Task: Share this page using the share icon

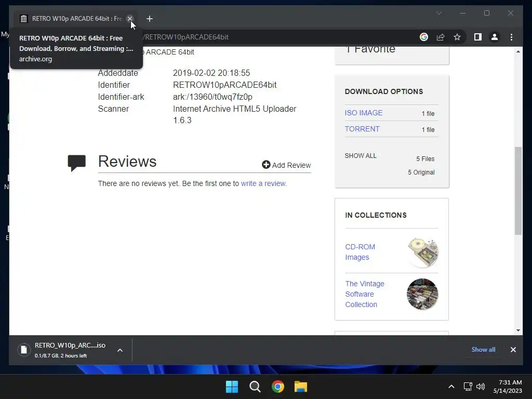Action: coord(441,37)
